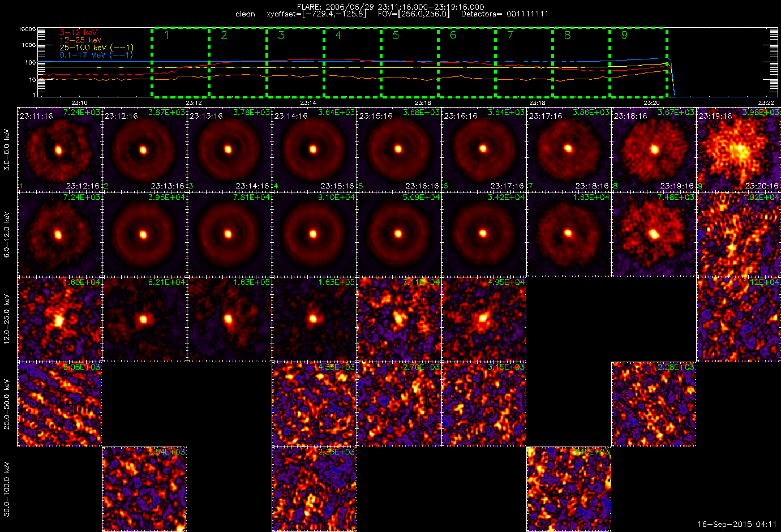Select interval 1 in the light curve

[181, 62]
